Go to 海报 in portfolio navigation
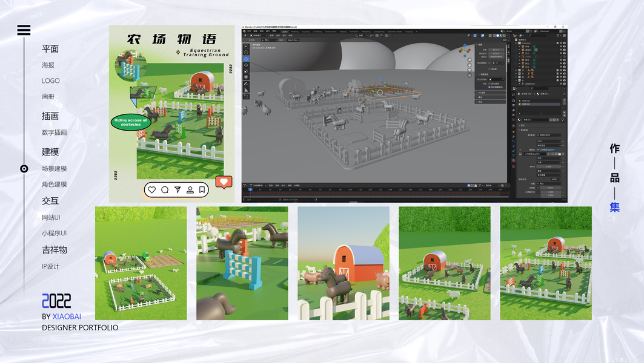This screenshot has width=644, height=363. [x=48, y=65]
